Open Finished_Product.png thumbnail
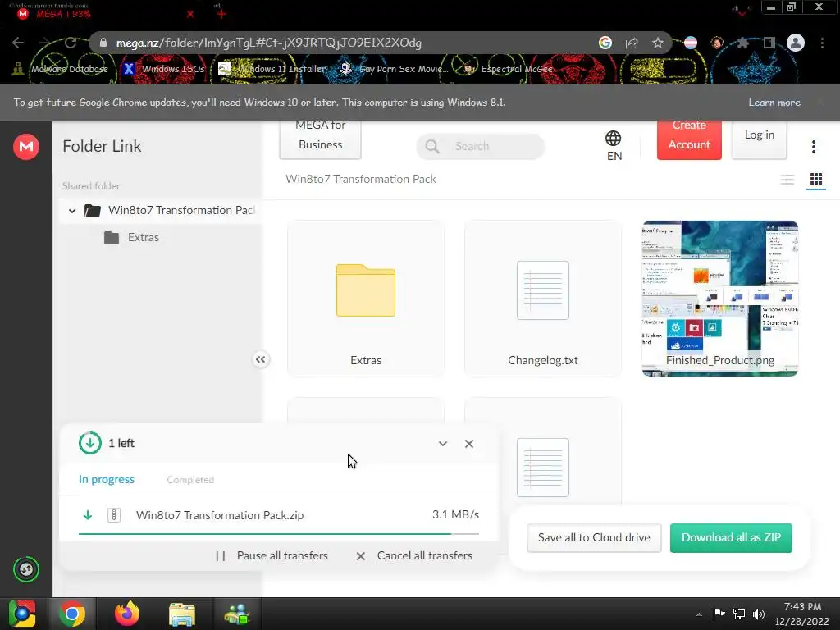Screen dimensions: 840x630 tap(720, 299)
